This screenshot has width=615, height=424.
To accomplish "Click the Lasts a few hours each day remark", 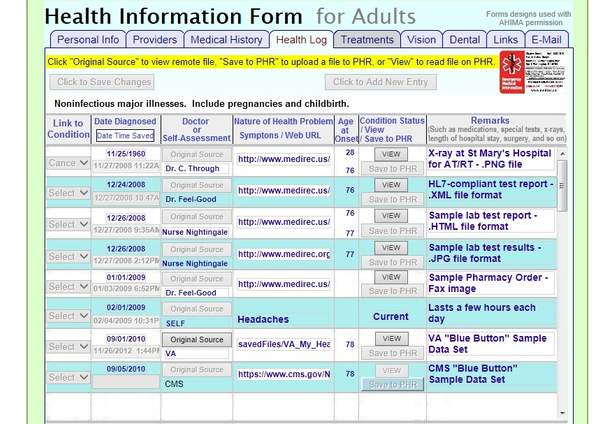I will [x=491, y=313].
